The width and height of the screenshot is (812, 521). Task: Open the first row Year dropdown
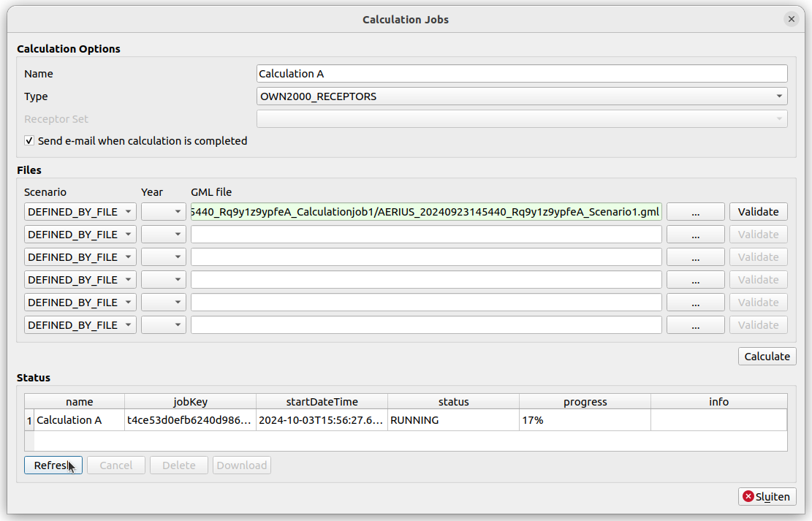[164, 212]
